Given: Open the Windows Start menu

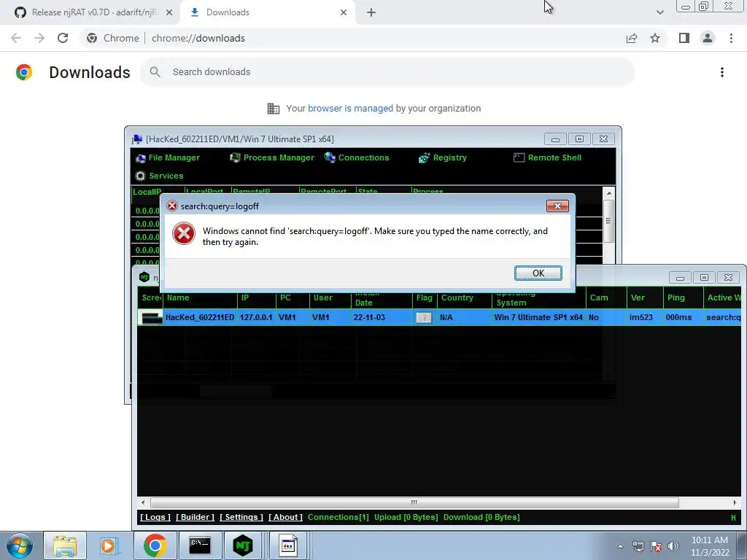Looking at the screenshot, I should coord(20,545).
